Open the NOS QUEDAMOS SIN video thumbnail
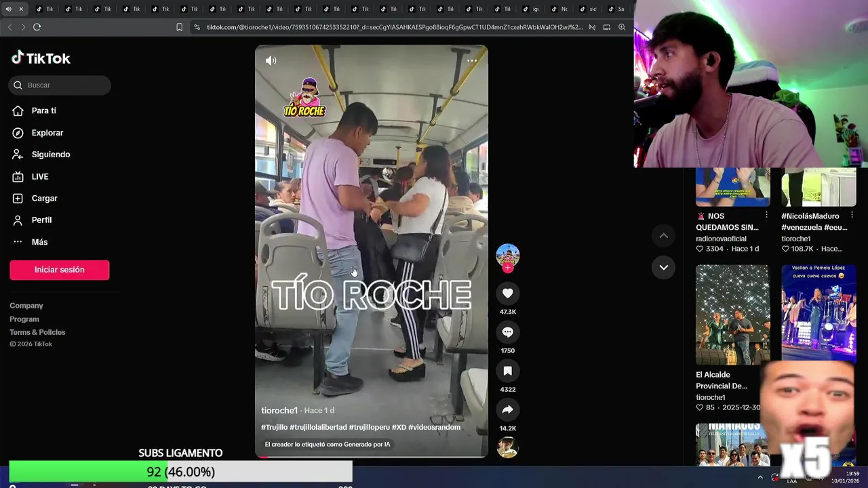The height and width of the screenshot is (488, 868). (x=733, y=187)
